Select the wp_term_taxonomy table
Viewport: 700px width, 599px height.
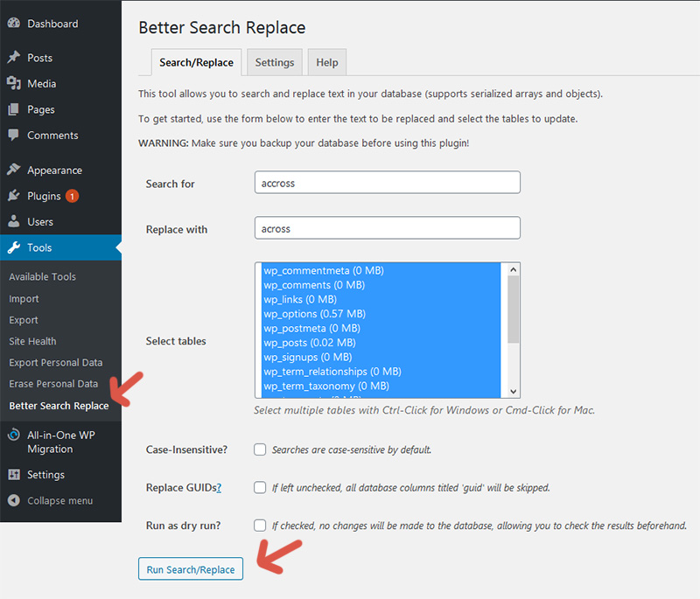(x=381, y=386)
